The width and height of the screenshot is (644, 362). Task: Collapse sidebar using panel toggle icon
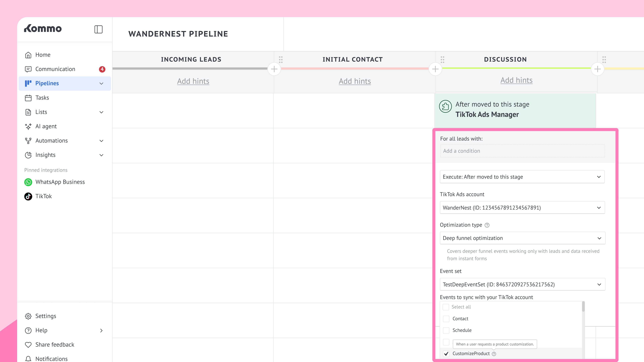click(x=98, y=29)
